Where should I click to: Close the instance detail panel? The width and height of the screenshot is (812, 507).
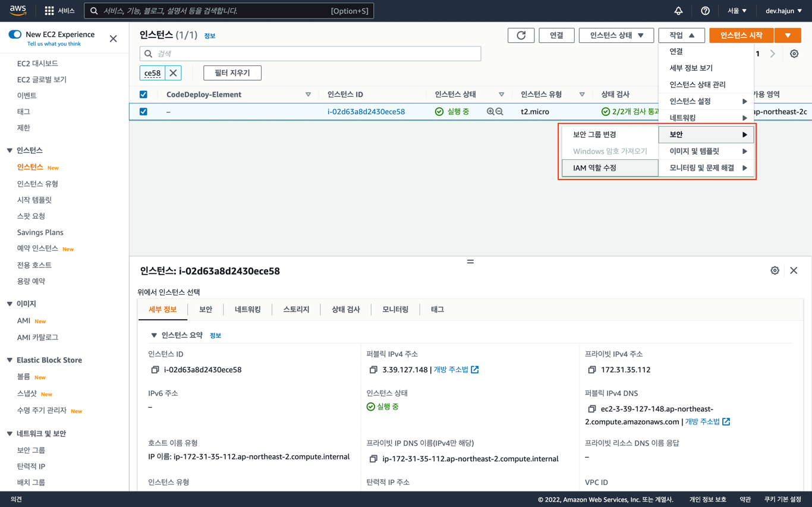(794, 270)
